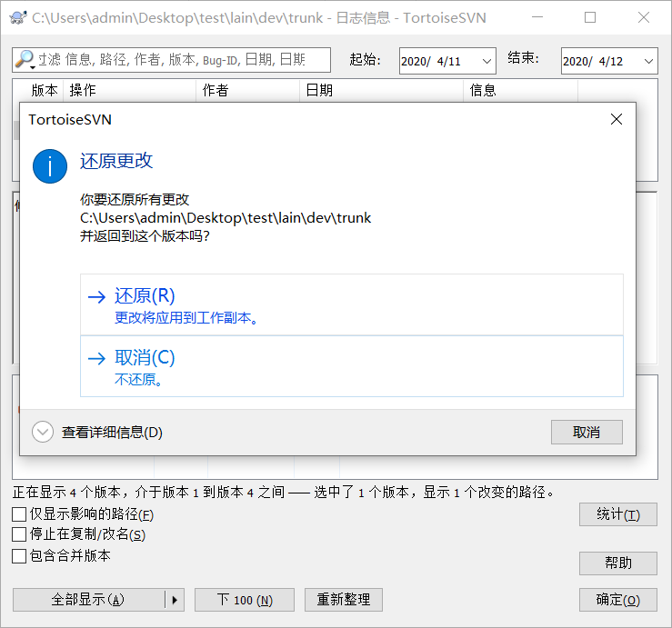Viewport: 672px width, 628px height.
Task: Close the TortoiseSVN revert dialog
Action: point(617,119)
